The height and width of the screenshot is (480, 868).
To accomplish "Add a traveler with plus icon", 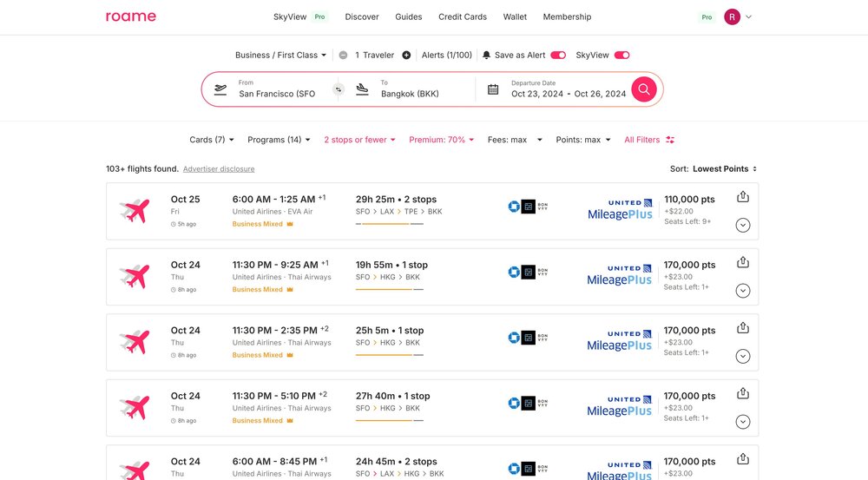I will pos(406,56).
